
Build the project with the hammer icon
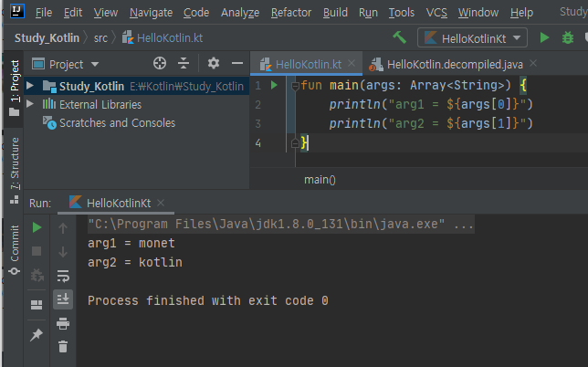click(399, 37)
